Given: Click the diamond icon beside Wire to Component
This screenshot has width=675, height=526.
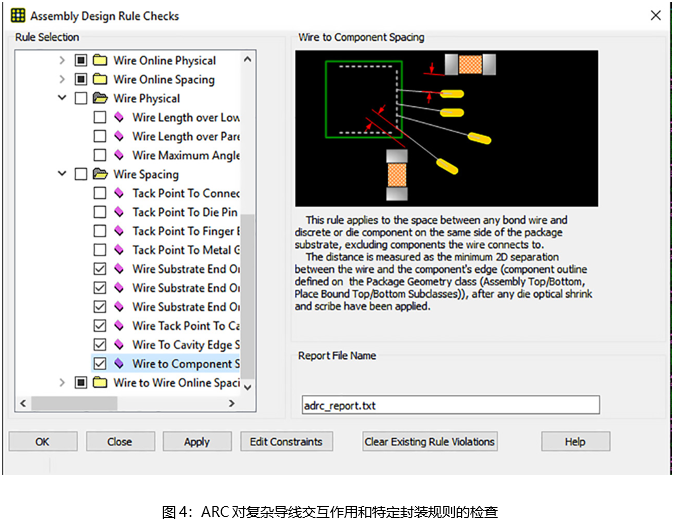Looking at the screenshot, I should tap(119, 363).
